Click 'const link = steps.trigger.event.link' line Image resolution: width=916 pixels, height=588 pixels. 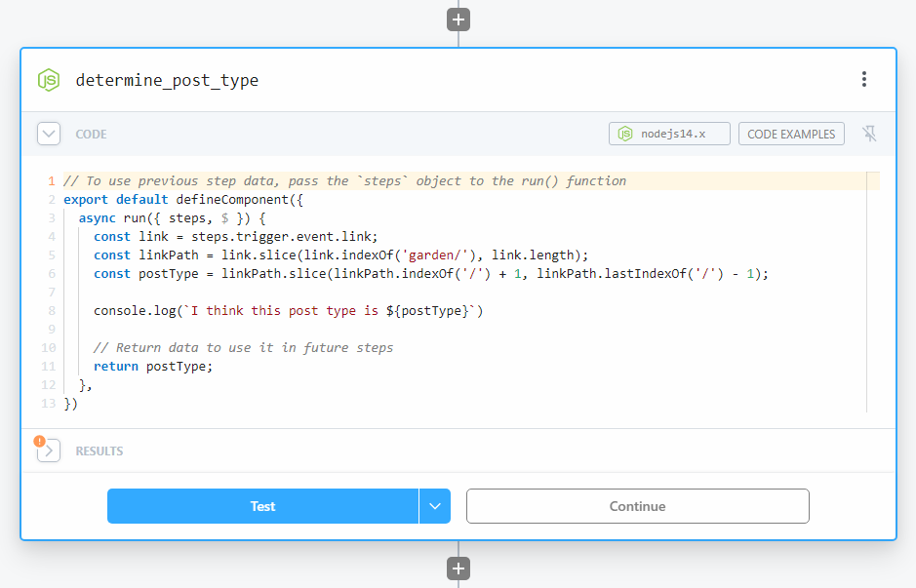[x=236, y=237]
